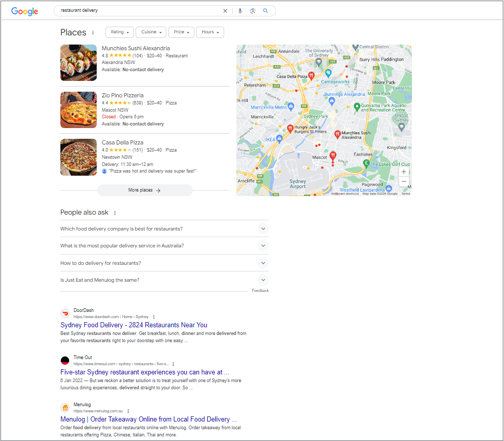Click Casa Della Pizza place title
Viewport: 504px width, 441px height.
point(122,142)
